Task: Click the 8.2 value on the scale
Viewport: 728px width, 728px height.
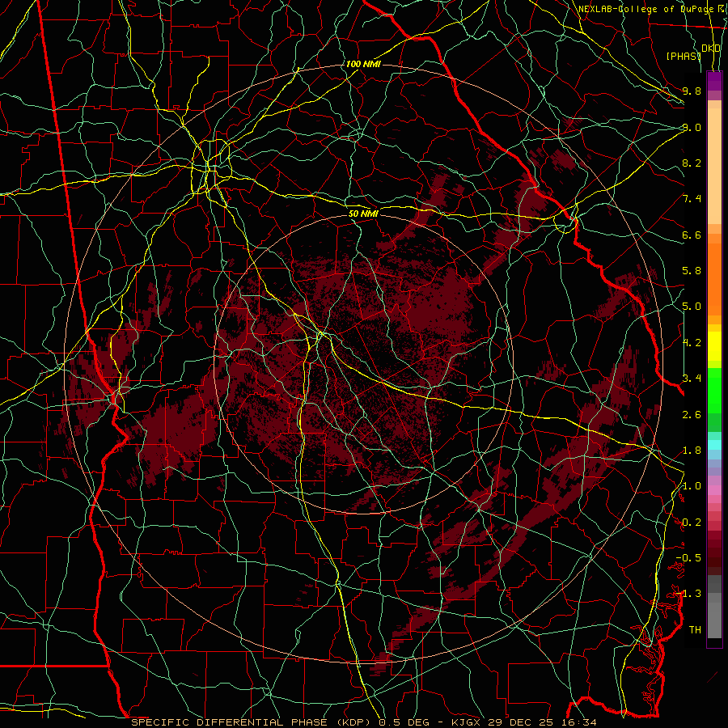Action: (x=692, y=163)
